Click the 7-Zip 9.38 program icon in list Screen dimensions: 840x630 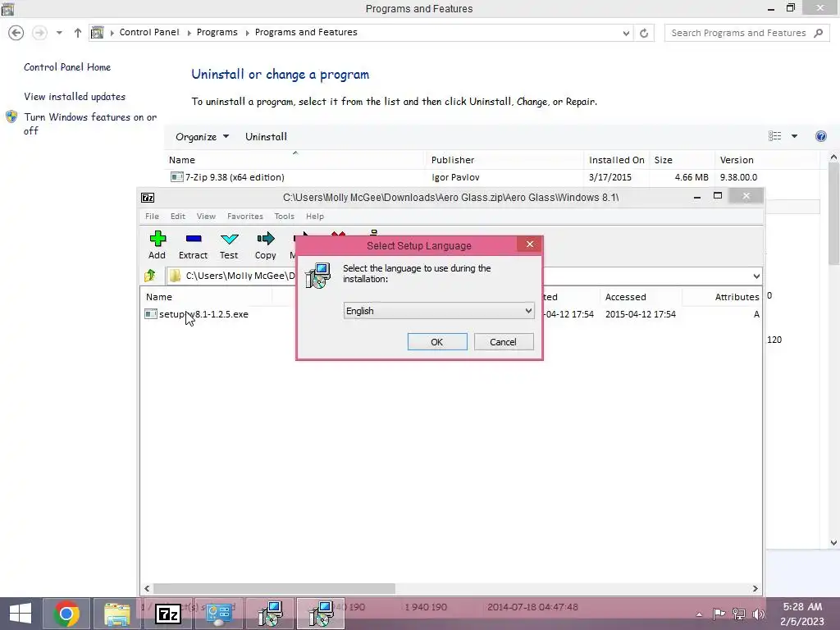click(x=177, y=177)
